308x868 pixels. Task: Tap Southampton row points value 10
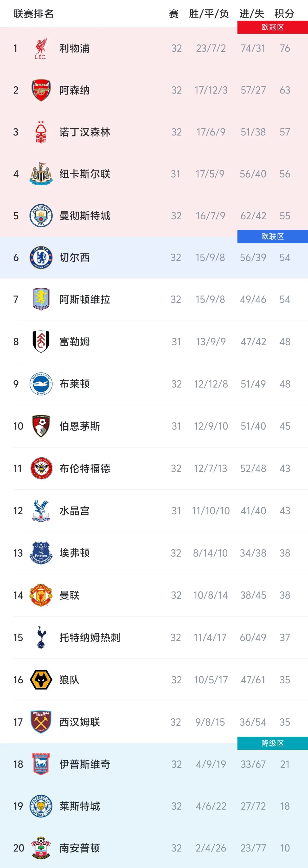coord(285,848)
